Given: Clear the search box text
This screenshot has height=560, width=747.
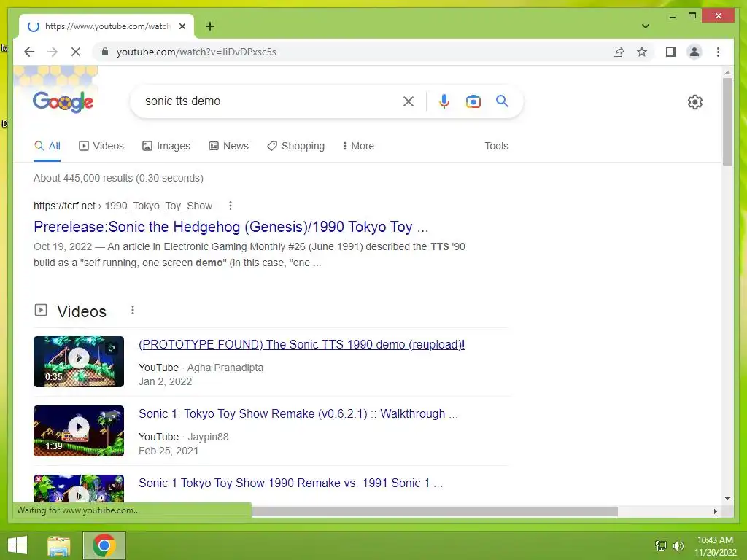Looking at the screenshot, I should [409, 101].
